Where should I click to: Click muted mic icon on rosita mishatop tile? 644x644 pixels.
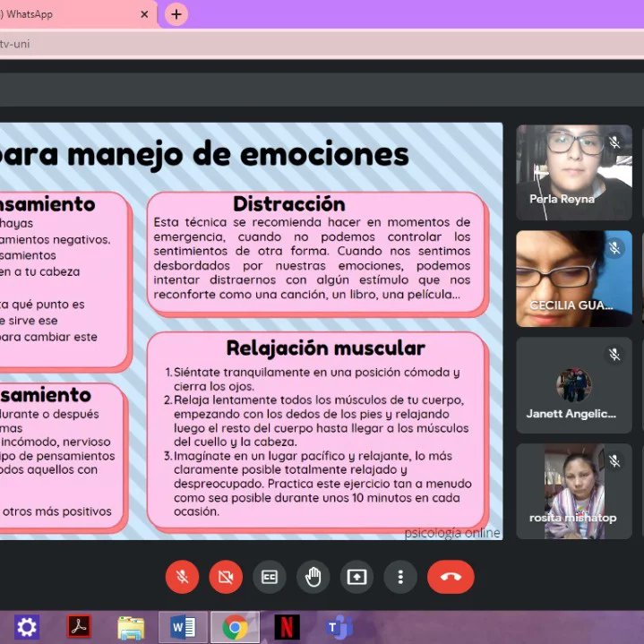coord(614,460)
